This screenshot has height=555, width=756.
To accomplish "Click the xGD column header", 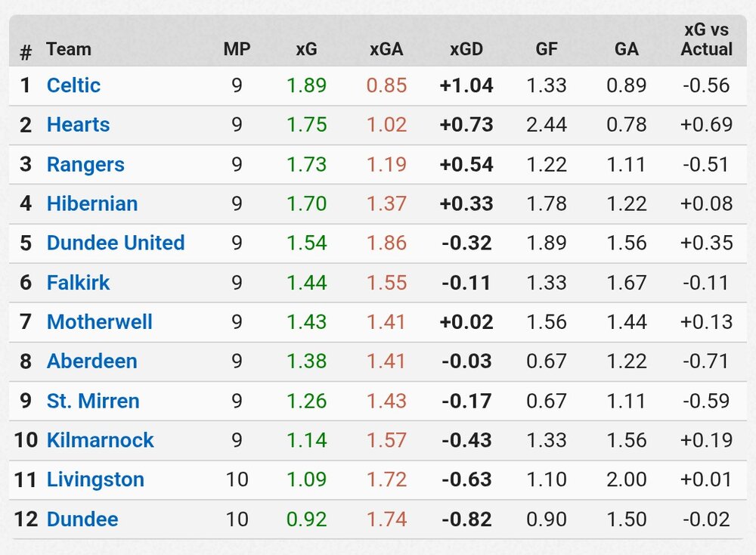I will [x=466, y=50].
